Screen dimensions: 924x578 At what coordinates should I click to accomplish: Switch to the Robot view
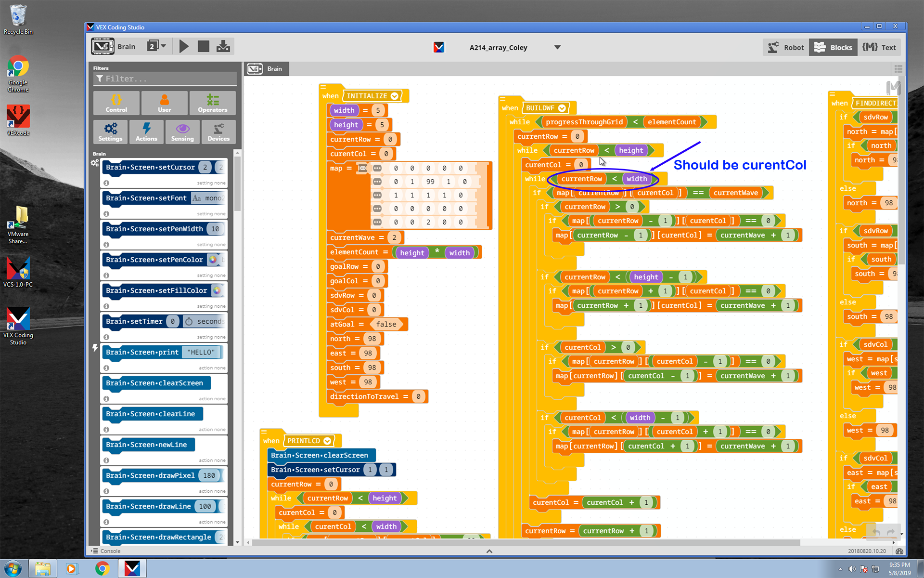tap(786, 47)
